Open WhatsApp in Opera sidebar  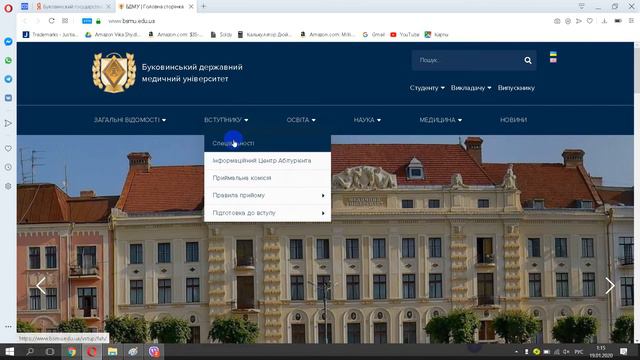coord(8,60)
